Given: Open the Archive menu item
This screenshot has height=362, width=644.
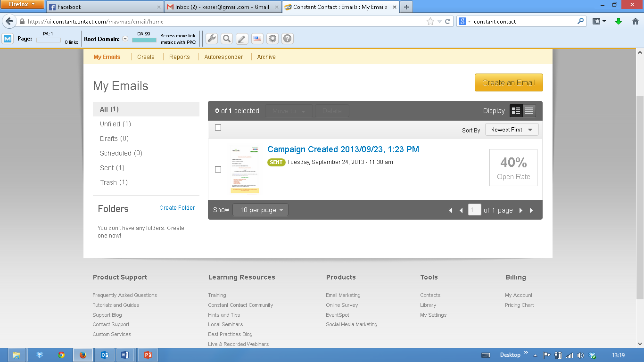Looking at the screenshot, I should pyautogui.click(x=266, y=57).
